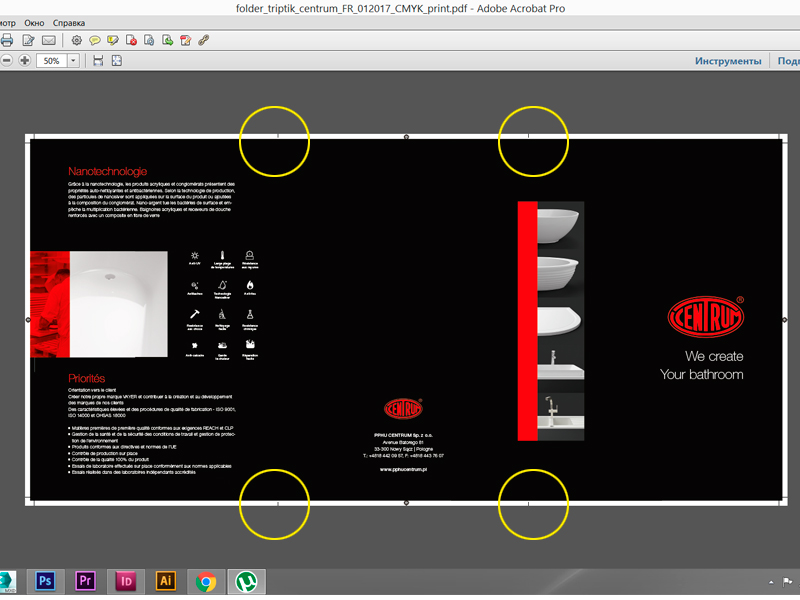Screen dimensions: 800x600
Task: Expand the zoom percentage dropdown arrow
Action: pos(73,61)
